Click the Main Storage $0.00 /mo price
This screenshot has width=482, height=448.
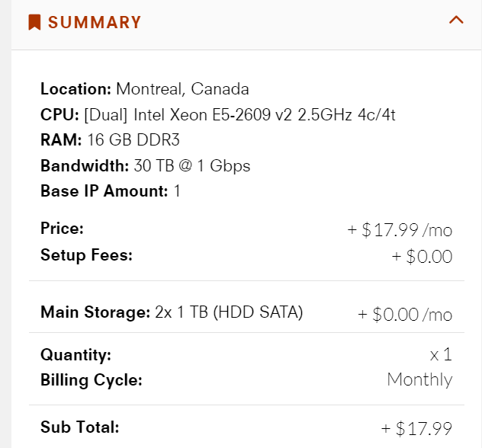click(x=405, y=314)
